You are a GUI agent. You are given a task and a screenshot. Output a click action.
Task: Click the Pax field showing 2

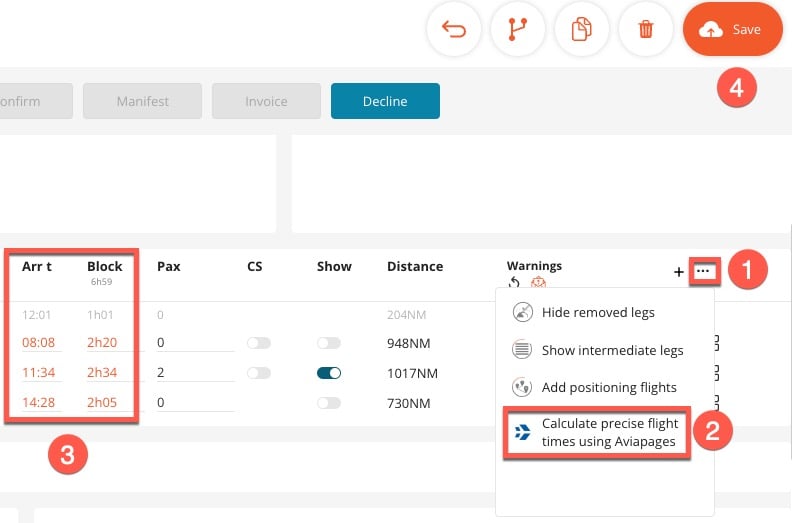tap(195, 373)
